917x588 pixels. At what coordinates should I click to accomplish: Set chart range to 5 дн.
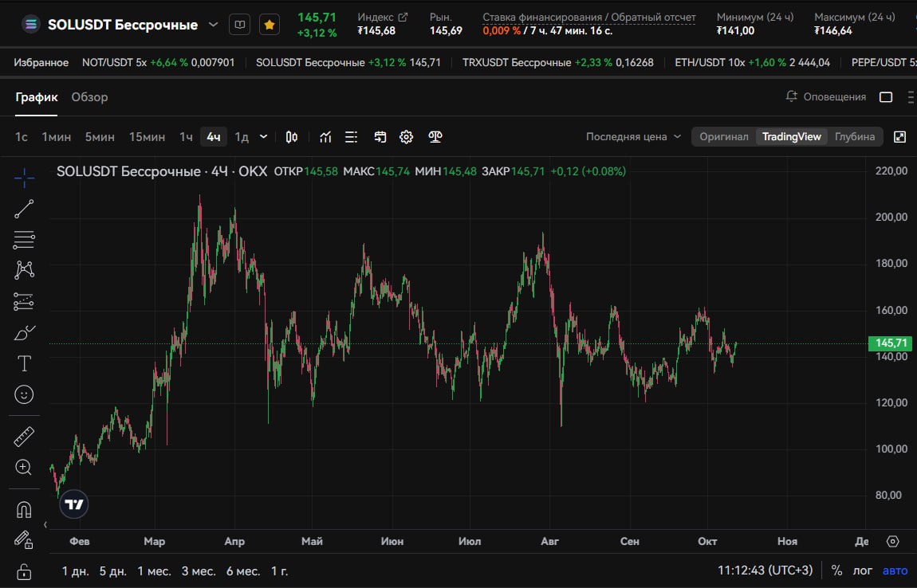[x=113, y=571]
